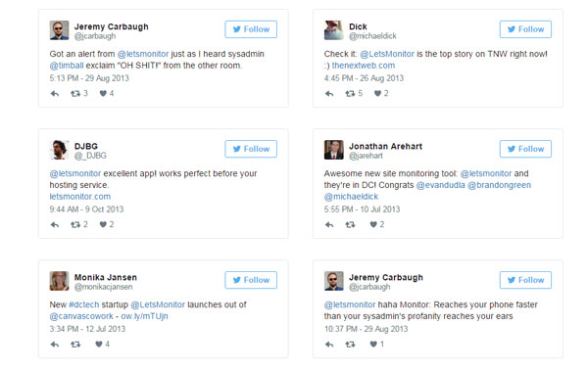Retweet Monika Jansen's dctech startup tweet
Image resolution: width=588 pixels, height=371 pixels.
point(75,344)
